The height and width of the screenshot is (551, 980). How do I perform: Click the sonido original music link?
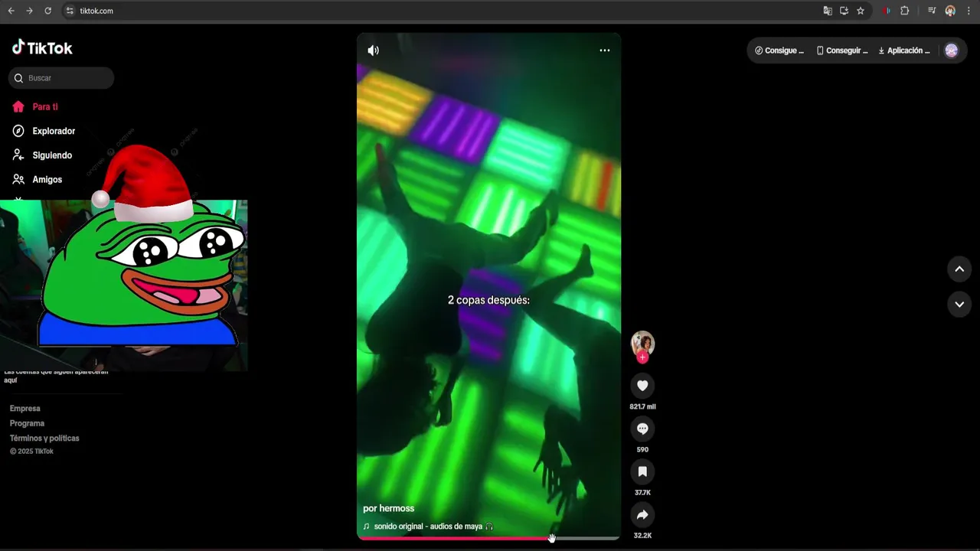pyautogui.click(x=428, y=527)
